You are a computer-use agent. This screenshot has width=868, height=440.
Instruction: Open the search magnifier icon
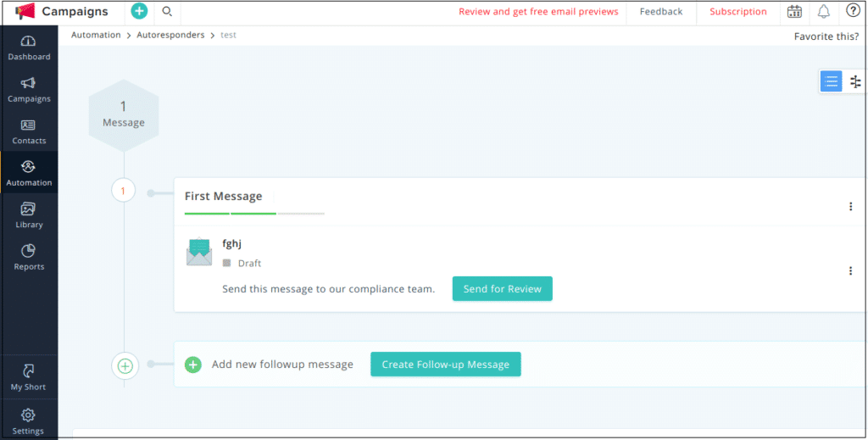point(167,11)
